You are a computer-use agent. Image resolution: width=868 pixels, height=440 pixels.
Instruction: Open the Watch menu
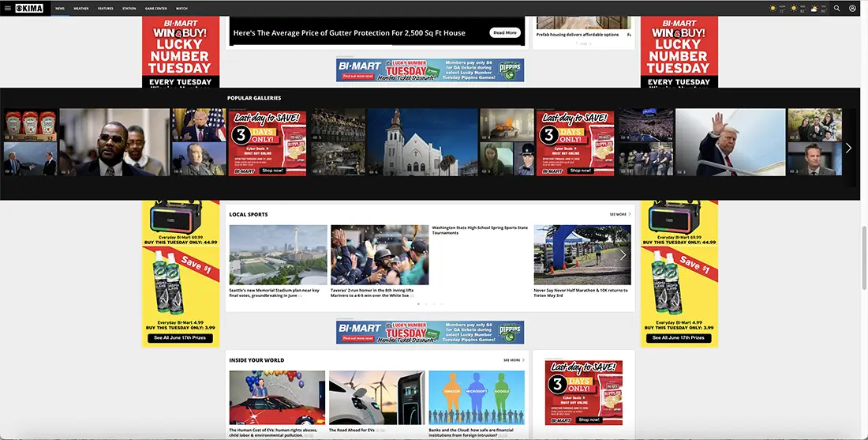[x=181, y=9]
